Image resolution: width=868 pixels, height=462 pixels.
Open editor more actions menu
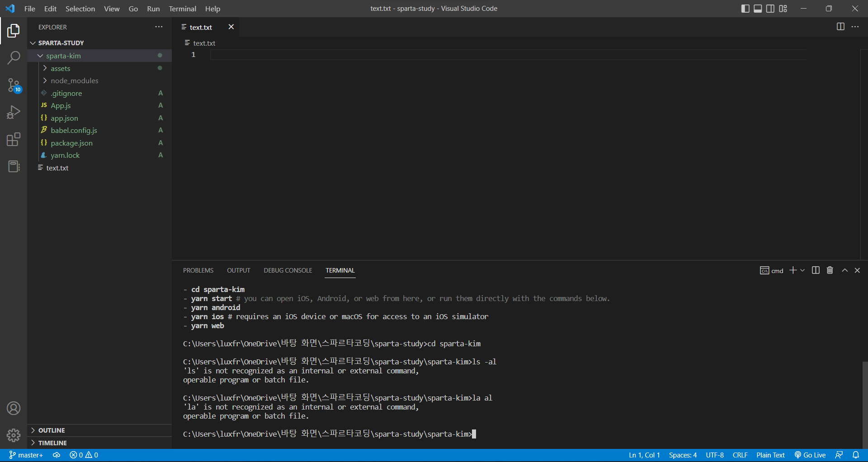(x=855, y=27)
